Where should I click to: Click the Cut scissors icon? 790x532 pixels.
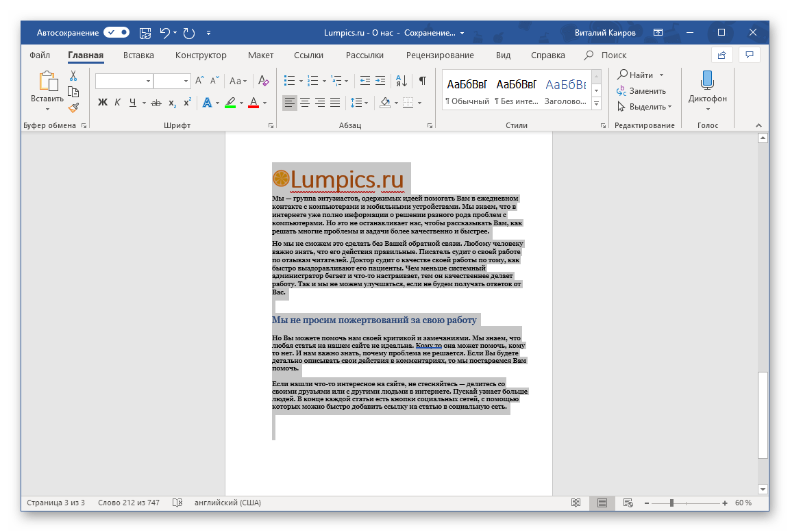click(x=73, y=76)
